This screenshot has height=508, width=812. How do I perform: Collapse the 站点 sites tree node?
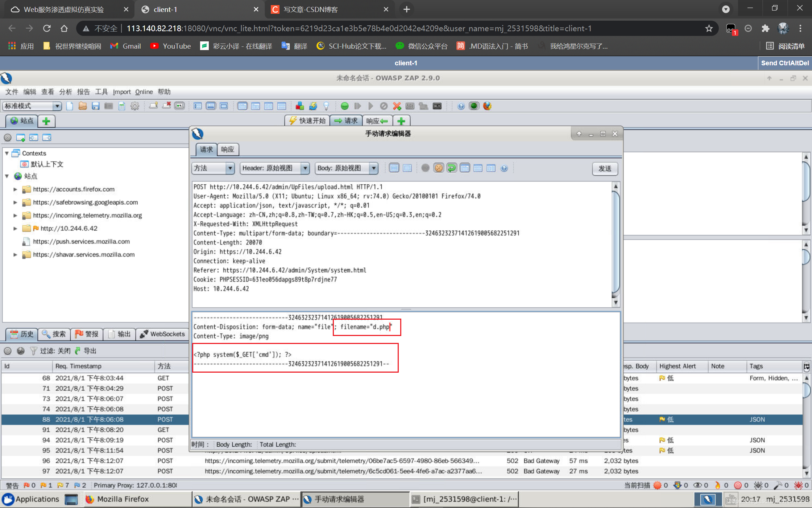[7, 176]
